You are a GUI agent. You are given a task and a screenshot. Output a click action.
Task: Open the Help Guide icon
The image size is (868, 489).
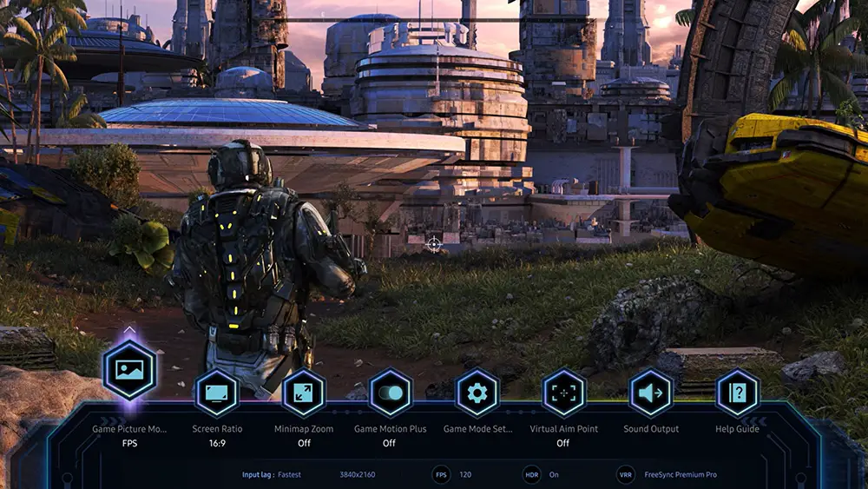pos(737,393)
